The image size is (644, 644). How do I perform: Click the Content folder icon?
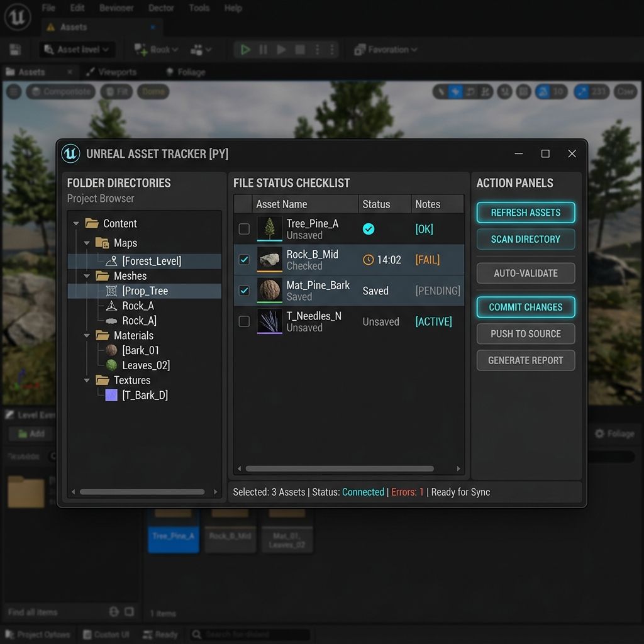[92, 223]
